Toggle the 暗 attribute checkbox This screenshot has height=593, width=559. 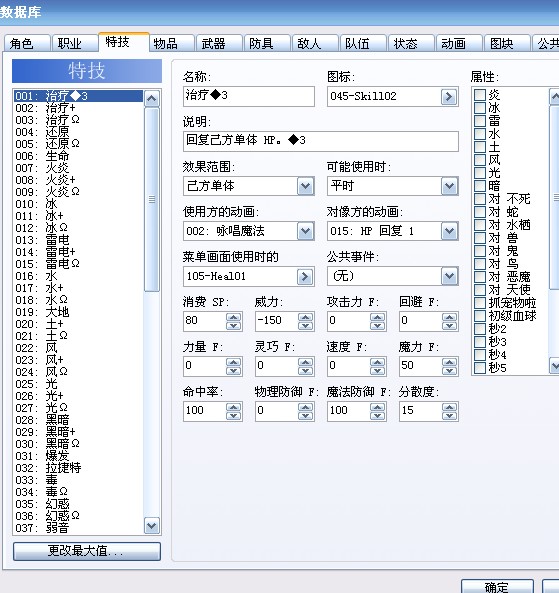pyautogui.click(x=480, y=186)
